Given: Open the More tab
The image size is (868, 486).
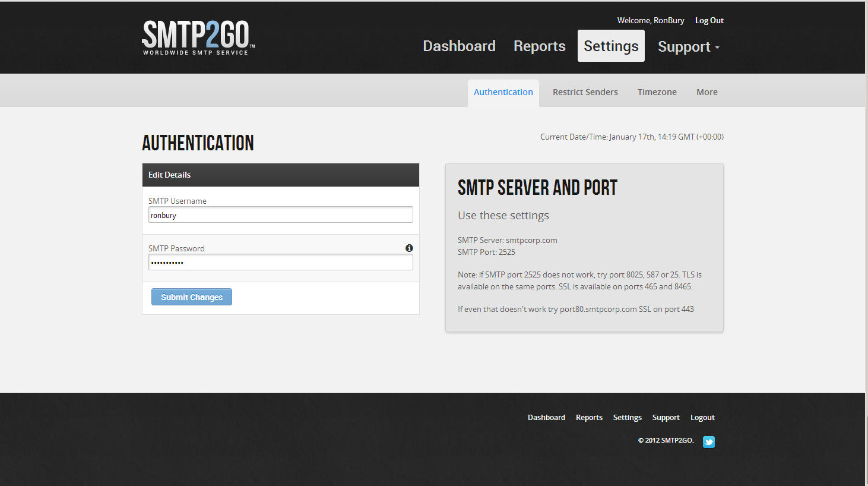Looking at the screenshot, I should pyautogui.click(x=707, y=92).
